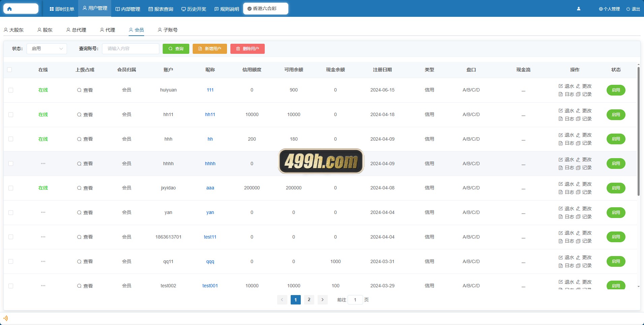Viewport: 644px width, 325px height.
Task: Open 日志 icon for qq11 row
Action: pyautogui.click(x=560, y=265)
